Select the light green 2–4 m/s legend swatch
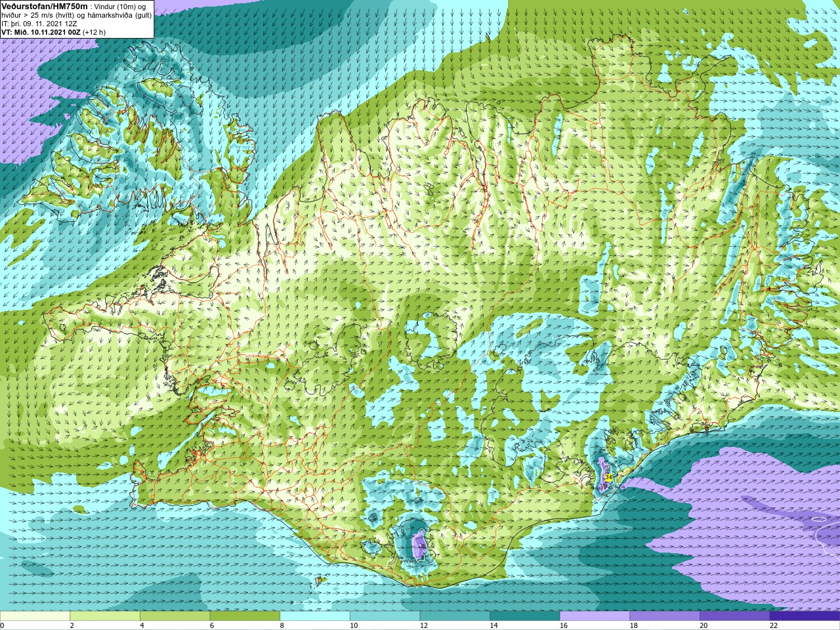Viewport: 840px width, 630px height. point(105,616)
